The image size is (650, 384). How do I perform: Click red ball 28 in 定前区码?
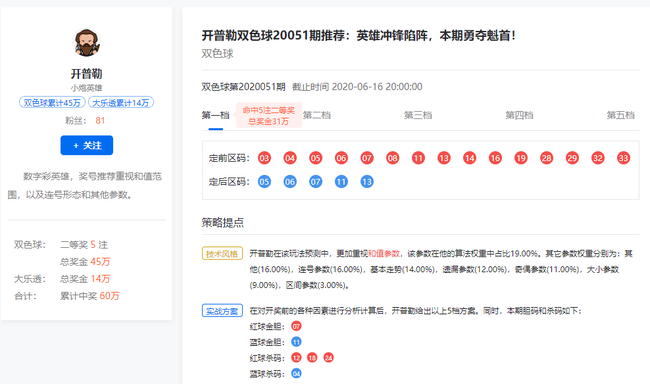547,158
